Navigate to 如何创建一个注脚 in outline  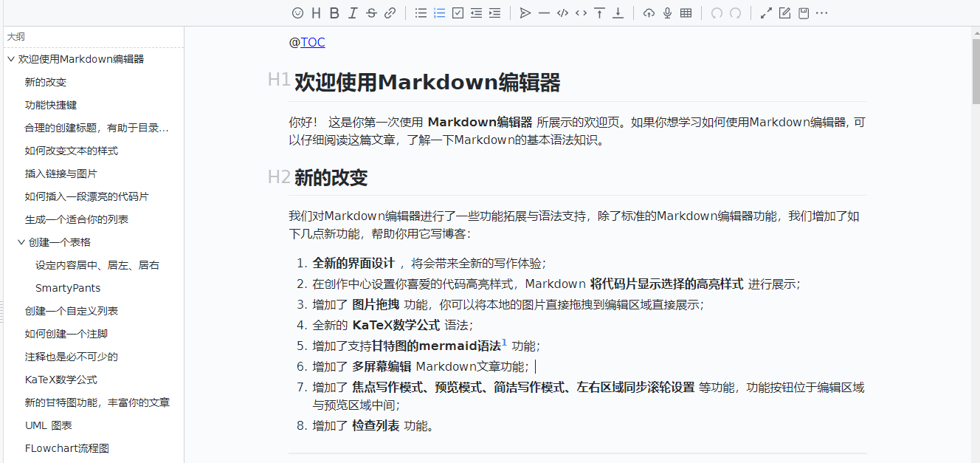[66, 334]
